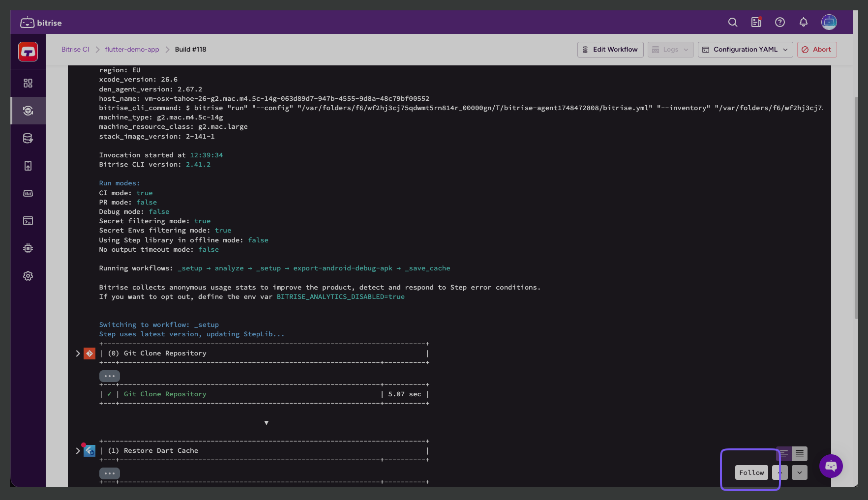Open the search magnifier icon
This screenshot has width=868, height=500.
(733, 22)
